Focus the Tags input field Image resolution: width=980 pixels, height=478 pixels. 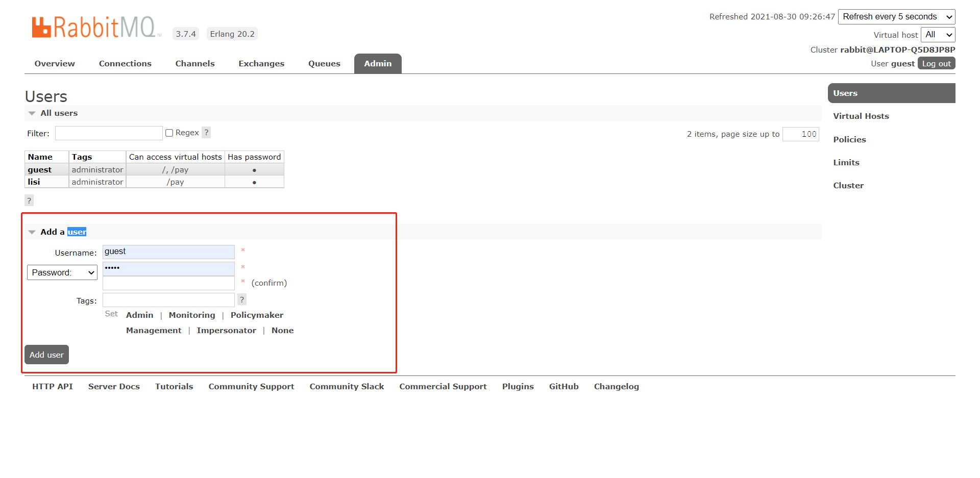coord(168,300)
